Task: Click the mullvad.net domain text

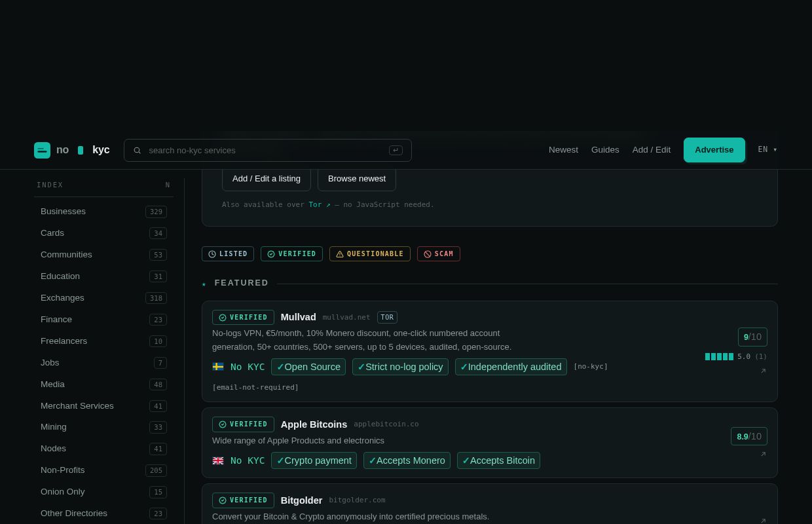Action: [x=346, y=318]
